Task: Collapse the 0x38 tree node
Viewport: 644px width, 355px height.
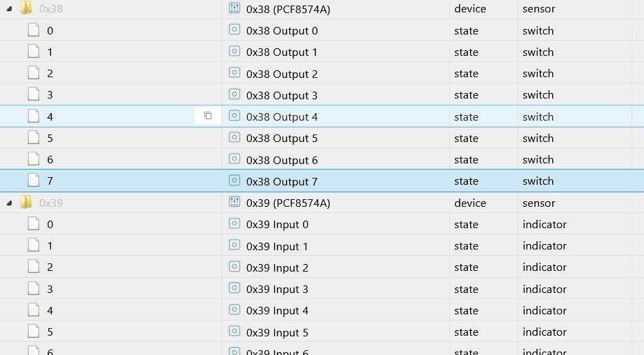Action: [x=9, y=9]
